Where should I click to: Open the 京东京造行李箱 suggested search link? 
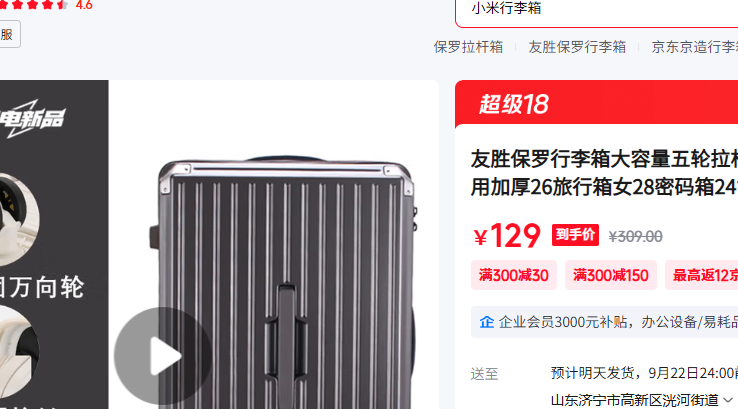pos(695,47)
